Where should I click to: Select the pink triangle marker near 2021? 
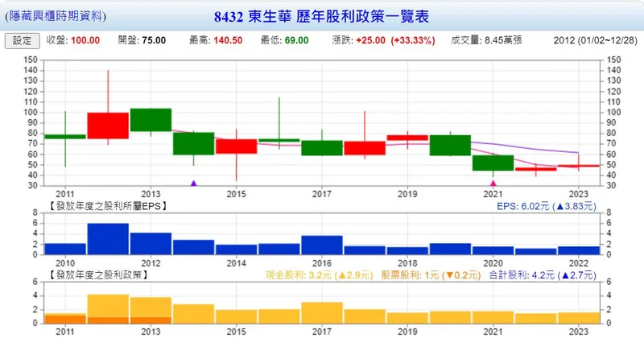click(x=493, y=183)
